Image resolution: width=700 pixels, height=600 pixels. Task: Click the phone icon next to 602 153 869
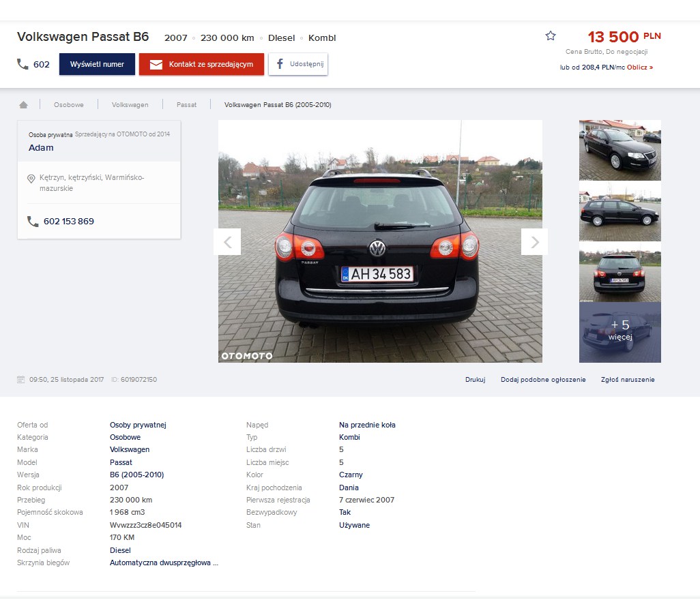point(33,222)
